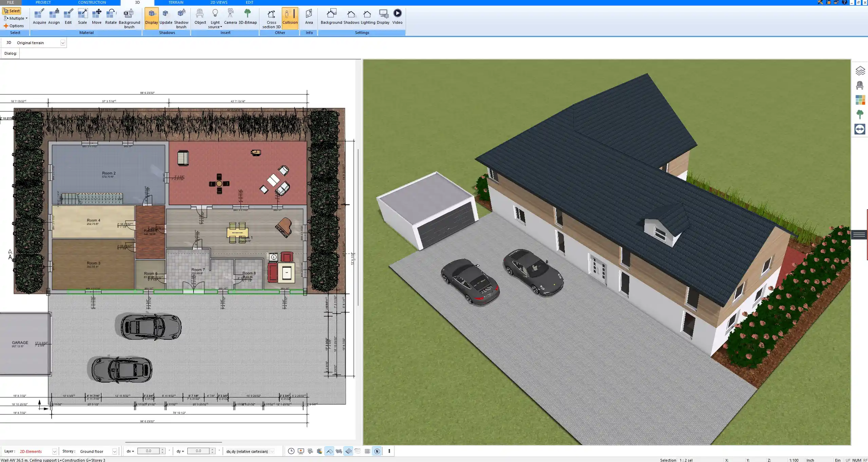Switch to the TERRAIN tab
The width and height of the screenshot is (868, 462).
tap(176, 2)
